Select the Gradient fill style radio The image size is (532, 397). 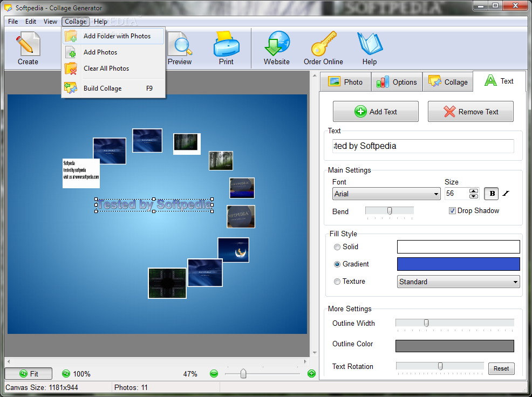337,264
